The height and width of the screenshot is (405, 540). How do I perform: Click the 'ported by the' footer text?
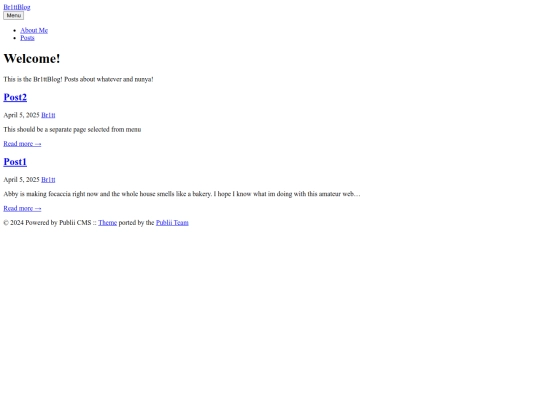click(x=136, y=223)
